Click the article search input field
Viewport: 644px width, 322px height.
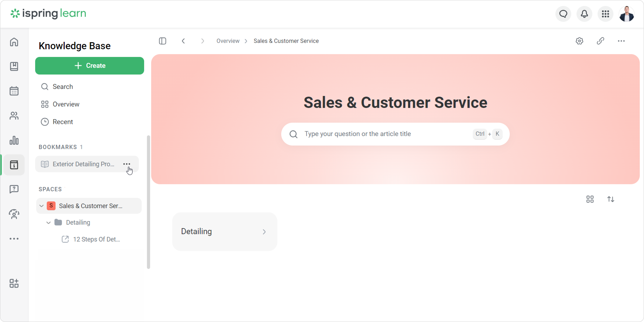[395, 134]
